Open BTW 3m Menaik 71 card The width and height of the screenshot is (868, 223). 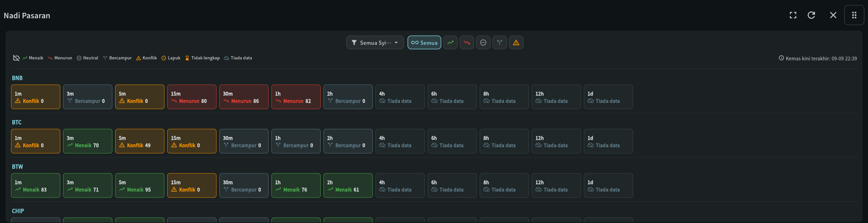[x=88, y=186]
